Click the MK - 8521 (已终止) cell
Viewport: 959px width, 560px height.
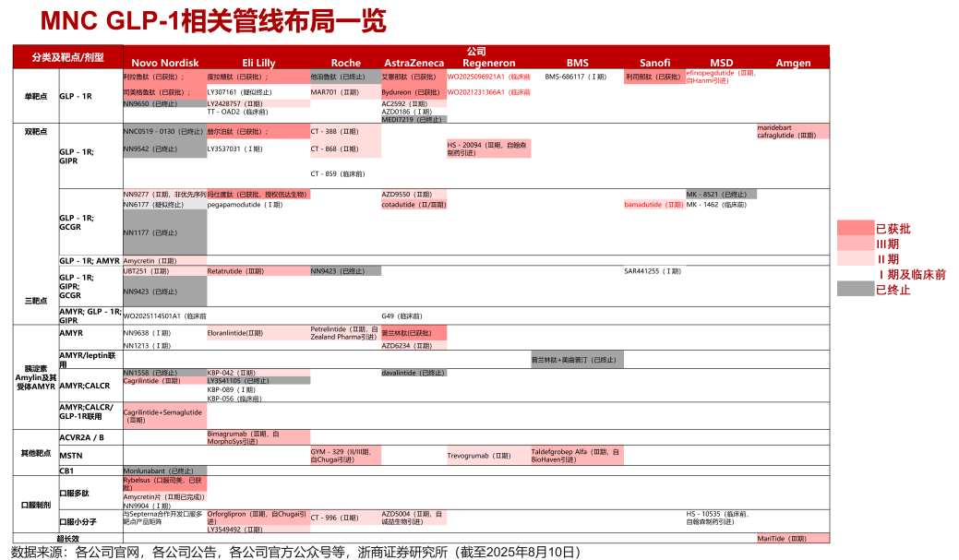coord(721,195)
